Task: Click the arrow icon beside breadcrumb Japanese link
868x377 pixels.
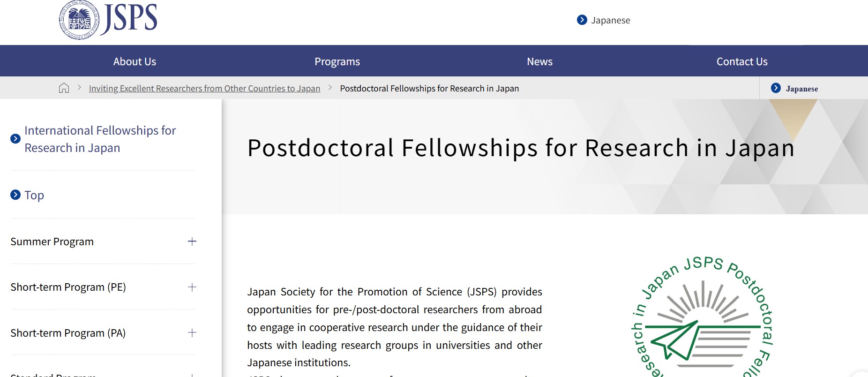Action: (x=776, y=88)
